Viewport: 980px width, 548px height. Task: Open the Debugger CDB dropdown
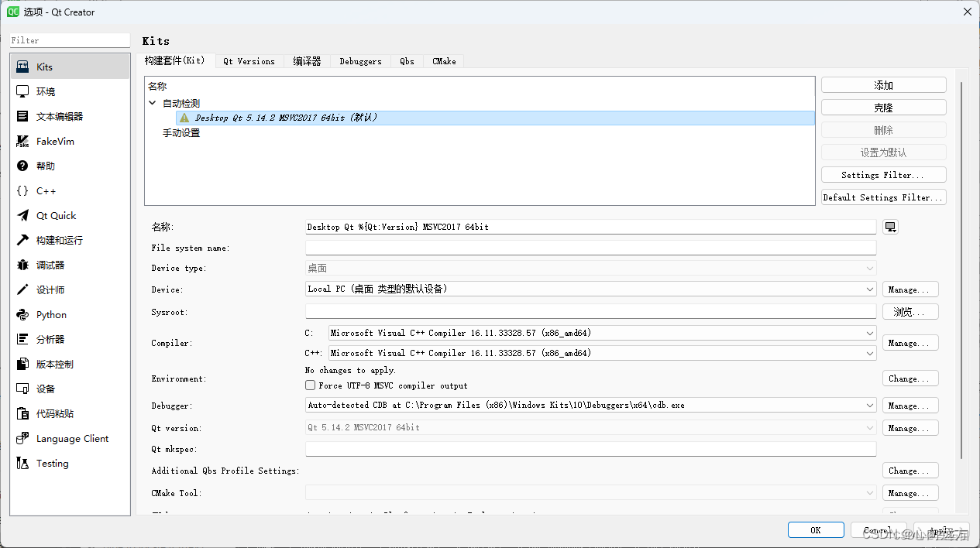(591, 405)
